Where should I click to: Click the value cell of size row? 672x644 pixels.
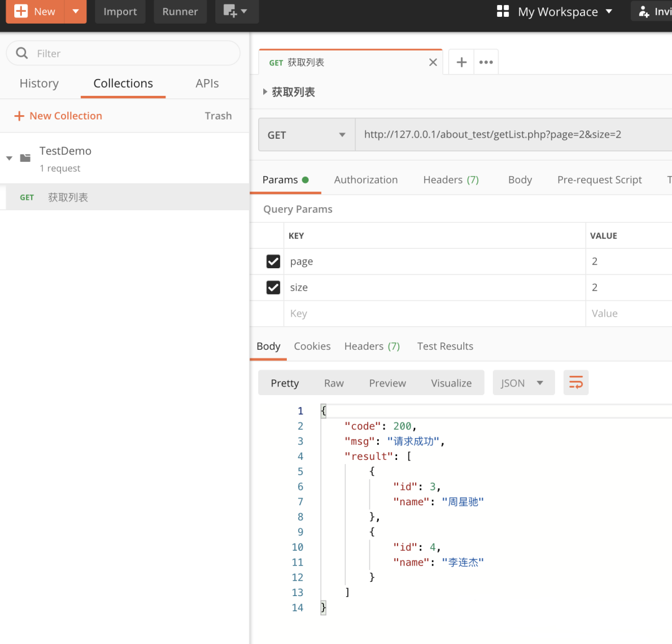[628, 287]
